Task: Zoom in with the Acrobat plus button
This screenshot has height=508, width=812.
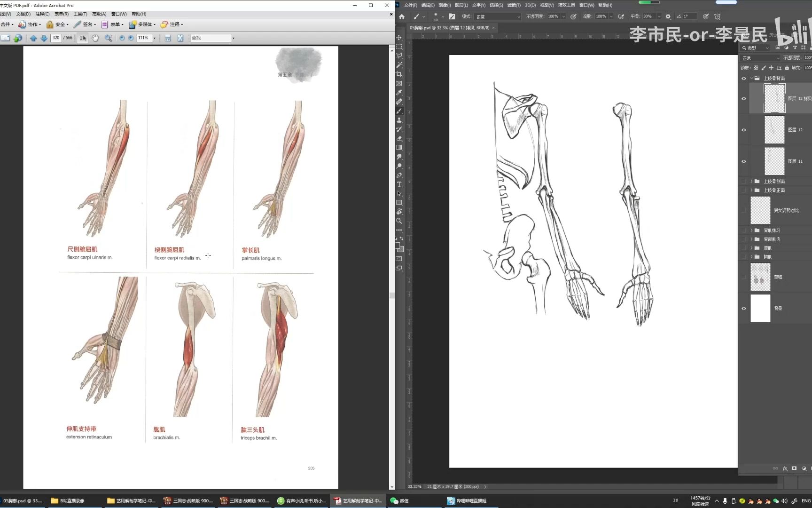Action: pyautogui.click(x=131, y=38)
